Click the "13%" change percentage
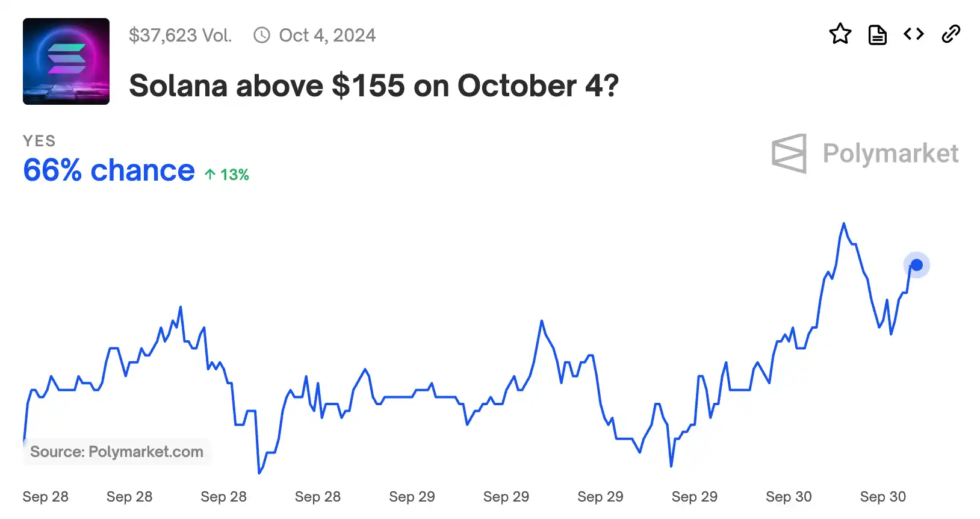 234,175
